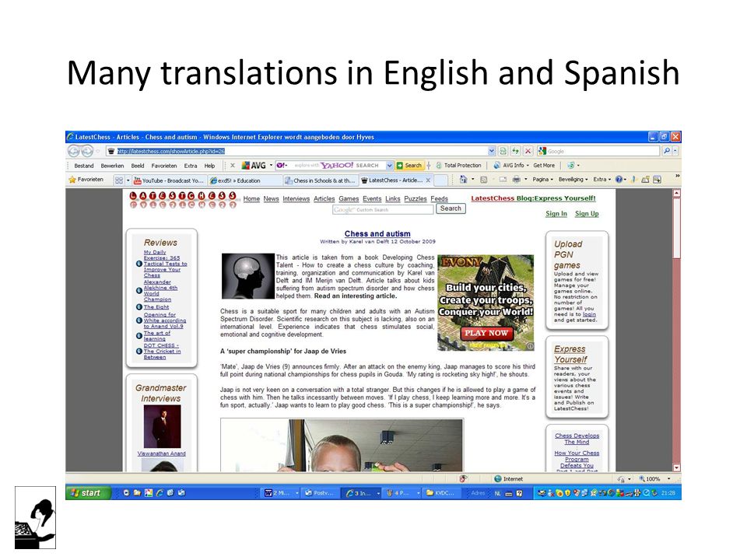Viewport: 747px width, 560px height.
Task: Open the Help menu
Action: (209, 166)
